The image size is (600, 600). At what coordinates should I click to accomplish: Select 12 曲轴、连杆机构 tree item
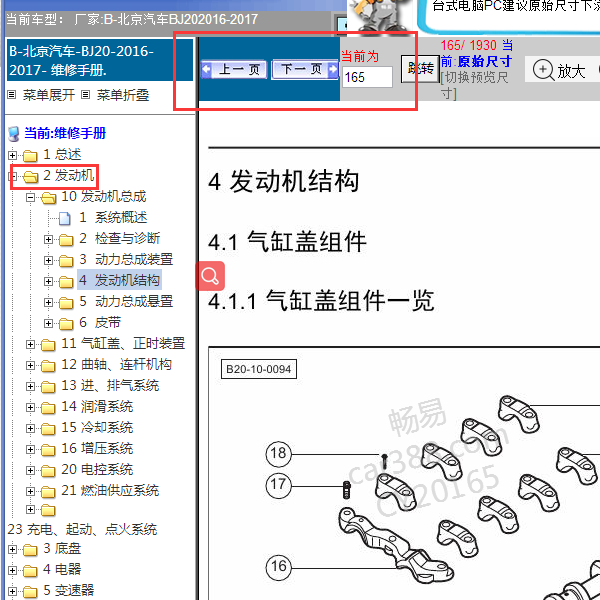116,364
